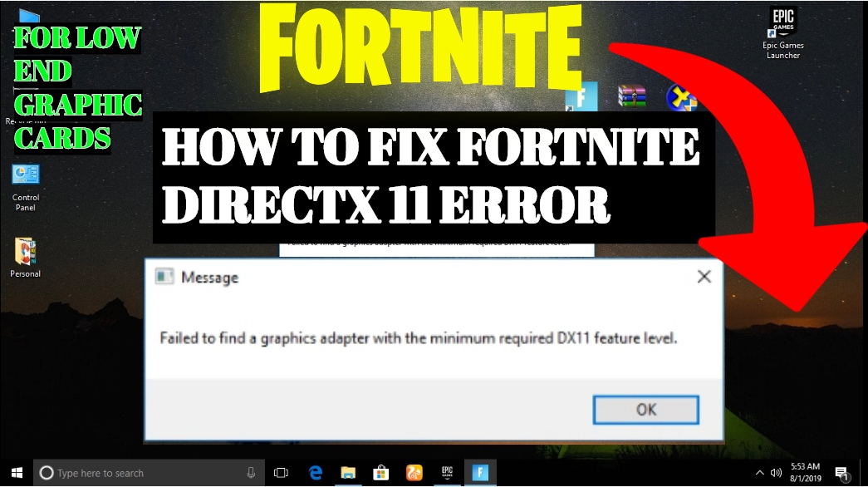The height and width of the screenshot is (487, 868).
Task: Open the Control Panel desktop icon
Action: (x=26, y=188)
